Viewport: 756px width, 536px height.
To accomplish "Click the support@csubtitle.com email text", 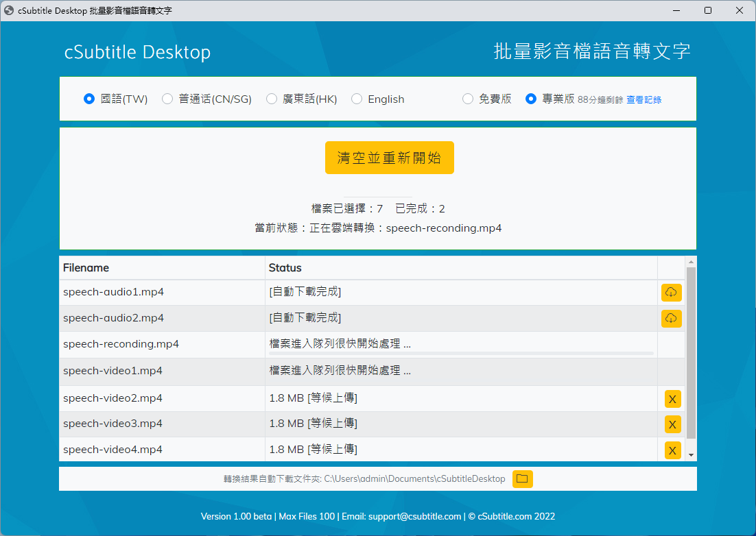I will coord(414,516).
